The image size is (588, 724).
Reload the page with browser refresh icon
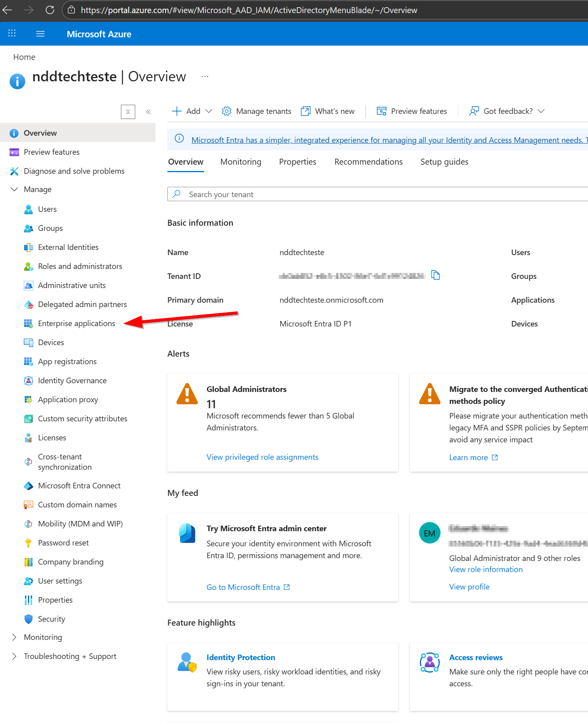[x=50, y=10]
